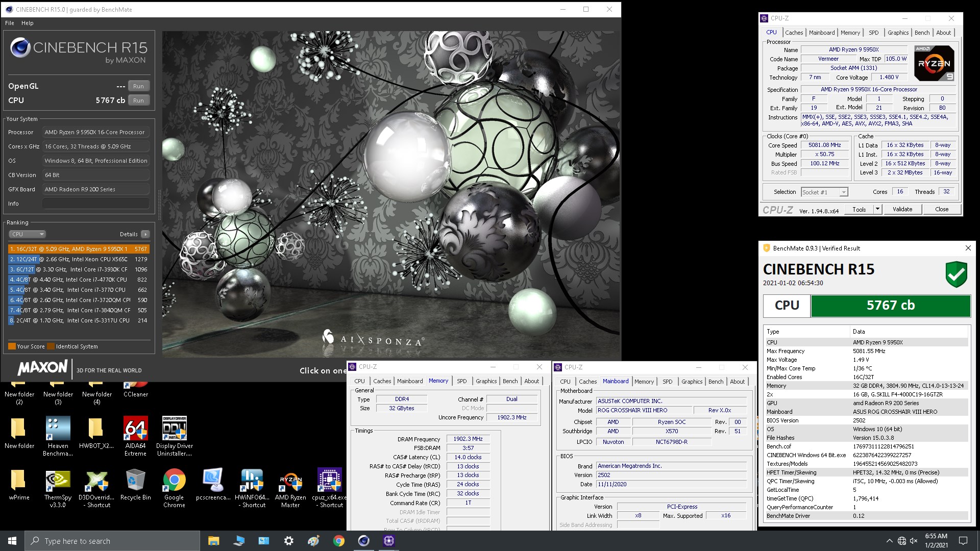The height and width of the screenshot is (551, 980).
Task: Open AMD Ryzen Master desktop icon
Action: tap(290, 488)
